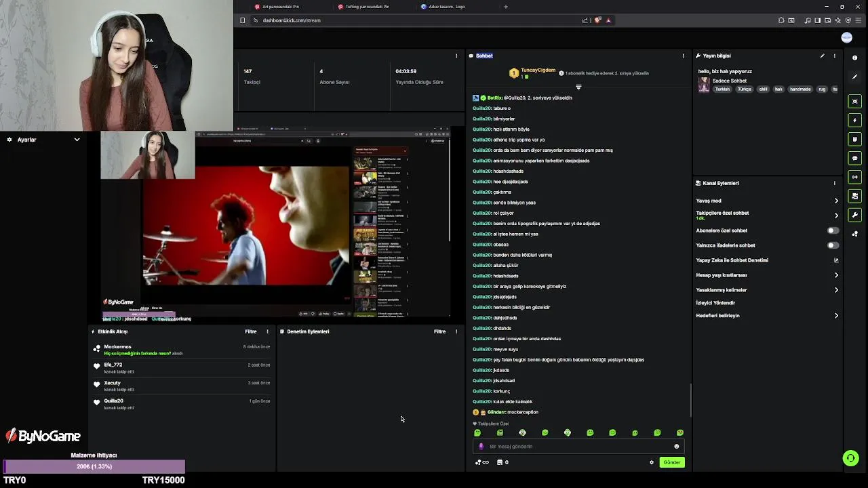The height and width of the screenshot is (488, 868).
Task: Toggle the channel actions sidebar icon
Action: (855, 196)
